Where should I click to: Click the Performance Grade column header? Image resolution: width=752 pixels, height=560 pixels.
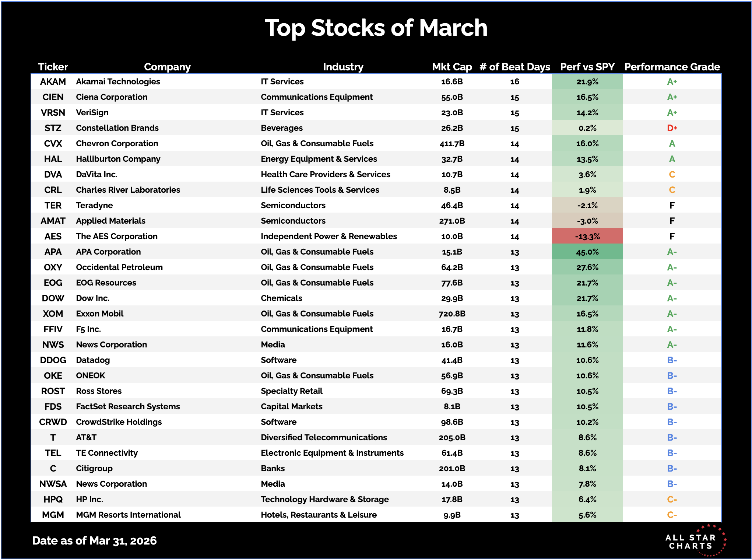672,67
